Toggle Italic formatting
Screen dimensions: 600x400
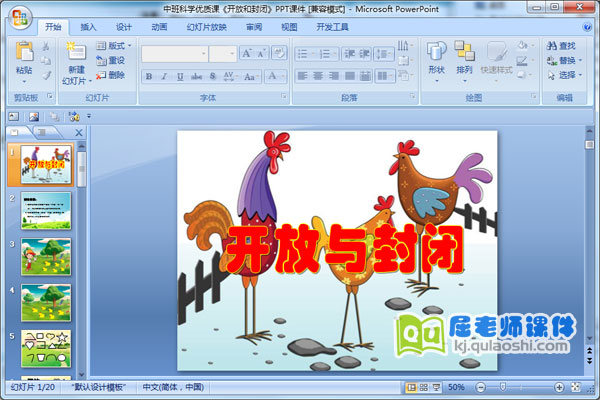coord(164,76)
